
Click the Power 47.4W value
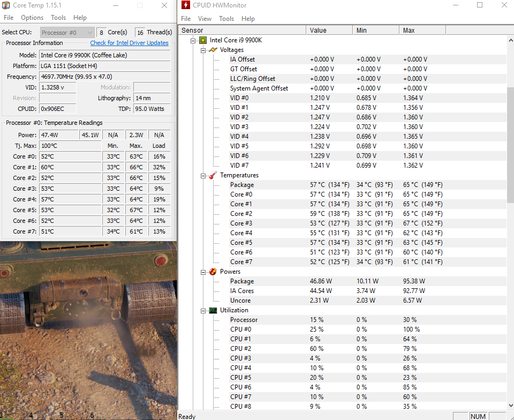[x=59, y=135]
